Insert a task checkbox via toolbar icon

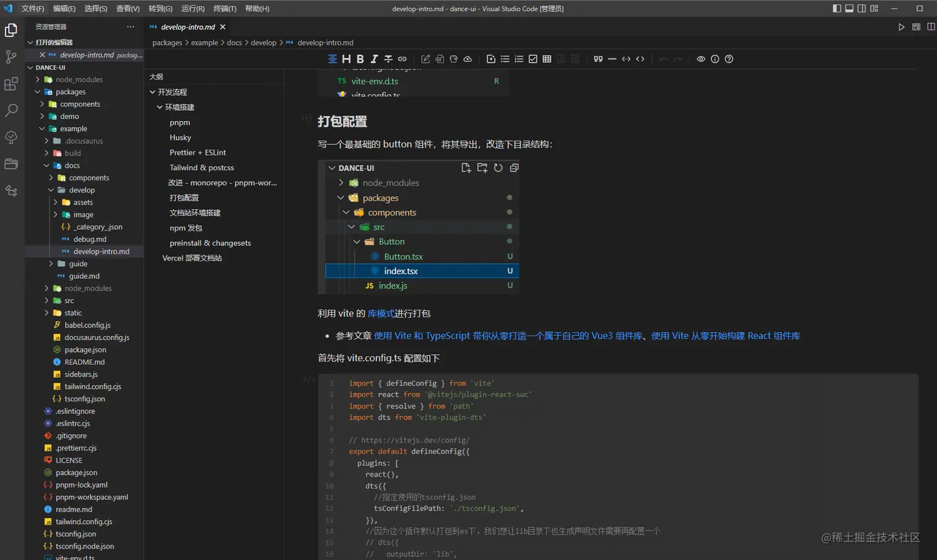(x=533, y=59)
